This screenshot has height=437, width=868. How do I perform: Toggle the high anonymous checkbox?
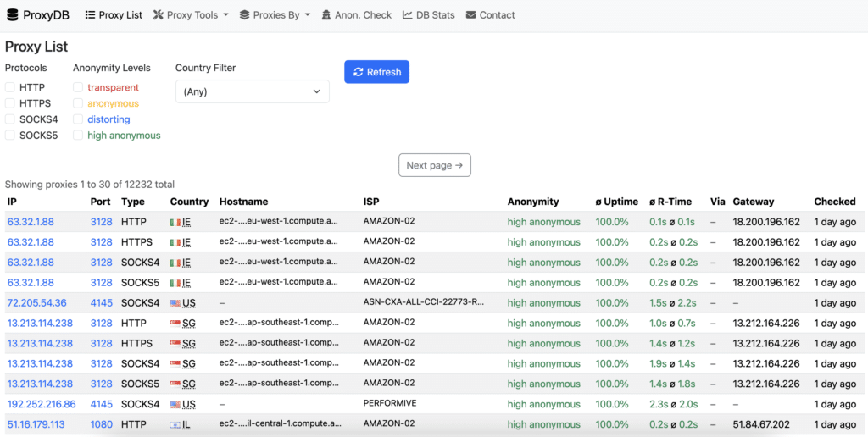[x=78, y=136]
